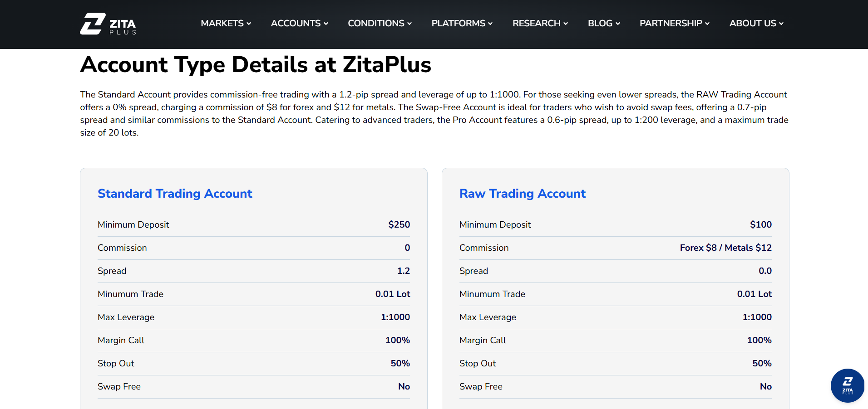Click the Raw account Stop Out 50% value
The width and height of the screenshot is (868, 409).
tap(762, 363)
